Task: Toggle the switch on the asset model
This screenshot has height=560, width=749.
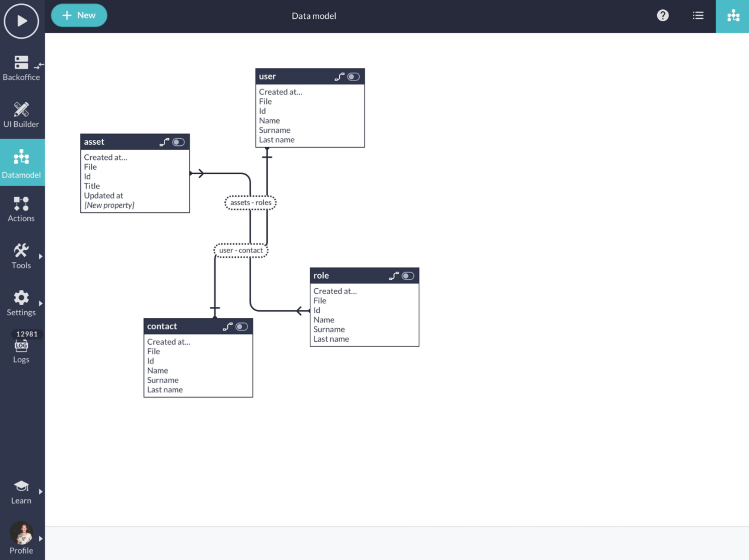Action: [x=178, y=142]
